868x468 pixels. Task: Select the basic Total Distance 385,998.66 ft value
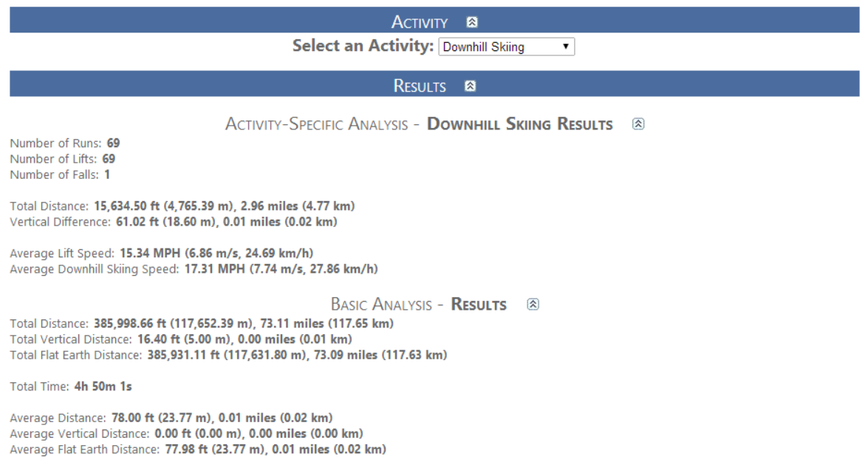point(244,323)
